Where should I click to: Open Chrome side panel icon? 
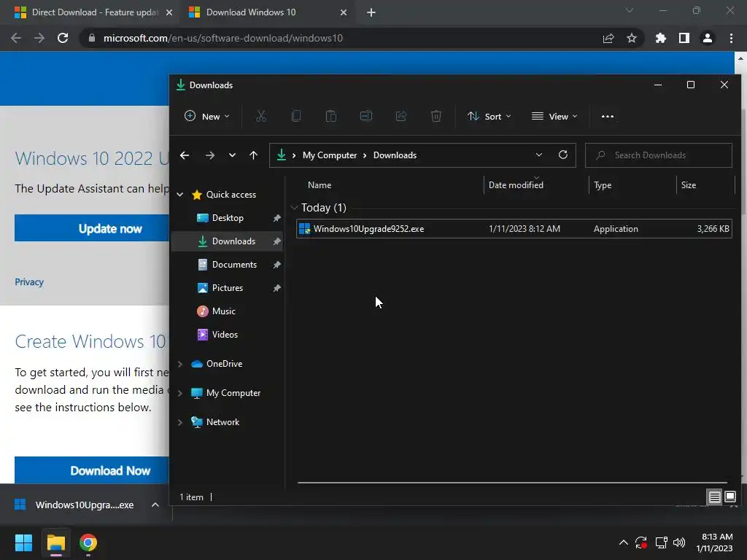click(x=684, y=38)
